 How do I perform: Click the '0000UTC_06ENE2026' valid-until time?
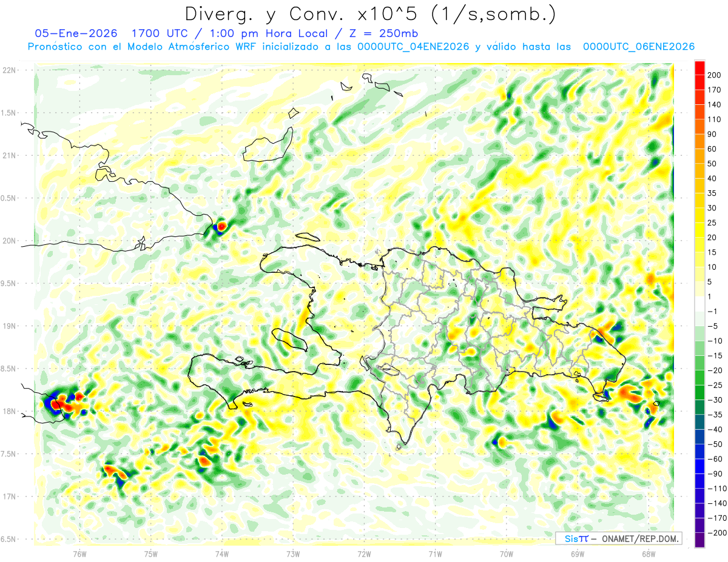point(638,47)
